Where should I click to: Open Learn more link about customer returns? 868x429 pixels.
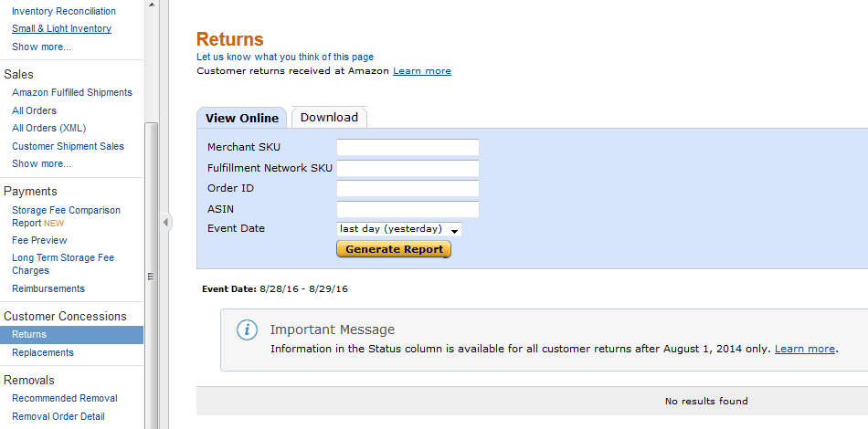421,71
